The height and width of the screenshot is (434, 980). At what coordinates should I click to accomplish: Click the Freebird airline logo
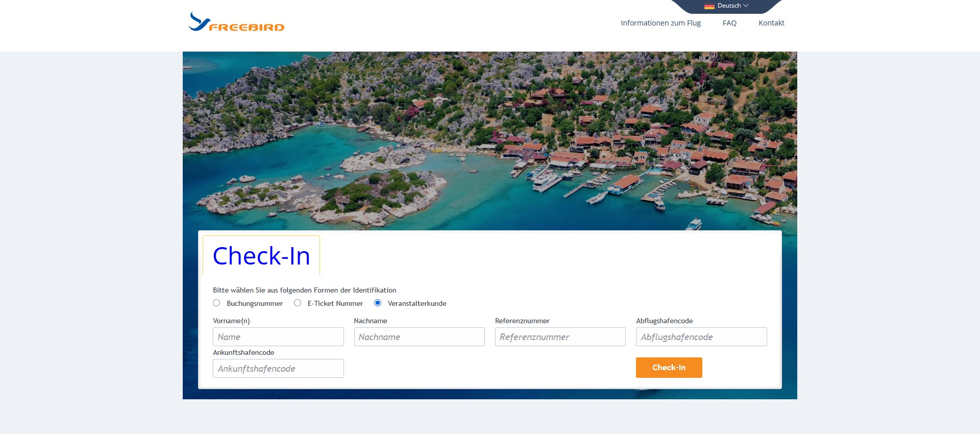pos(236,22)
